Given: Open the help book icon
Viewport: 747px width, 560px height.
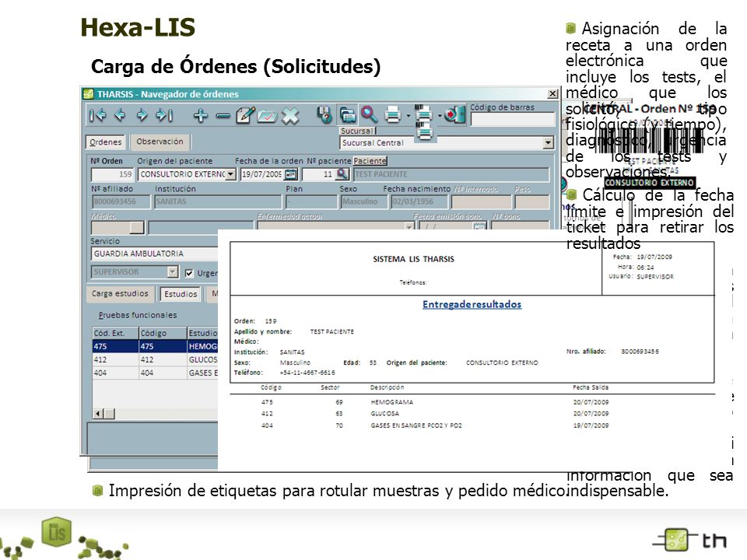Looking at the screenshot, I should pos(324,115).
